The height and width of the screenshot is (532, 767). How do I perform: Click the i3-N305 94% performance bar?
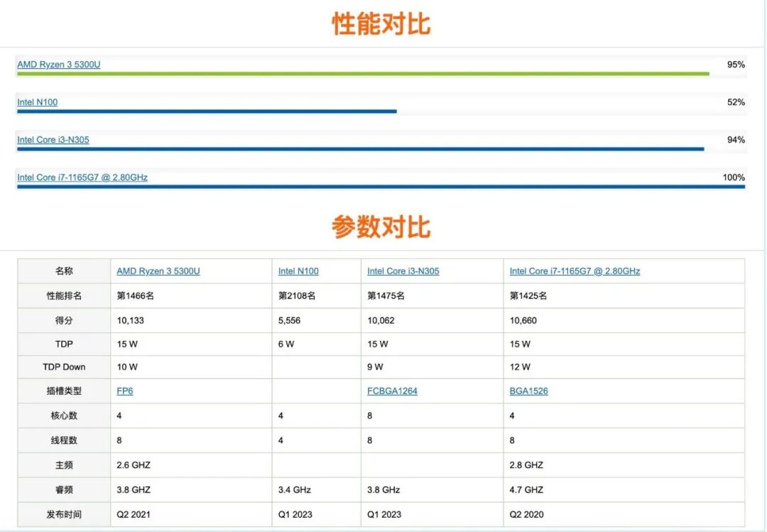(x=361, y=149)
